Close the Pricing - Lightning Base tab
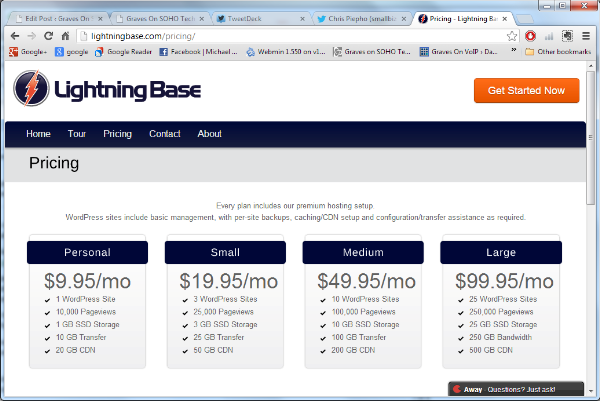The width and height of the screenshot is (600, 401). (x=505, y=19)
